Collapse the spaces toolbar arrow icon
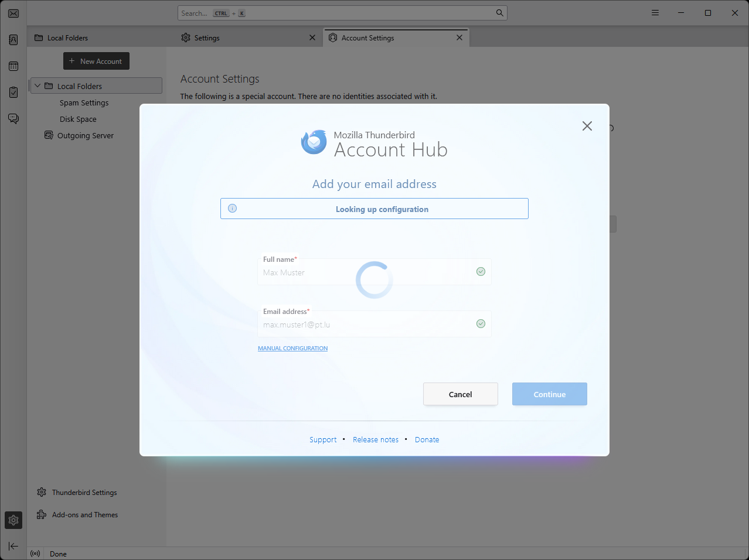The image size is (749, 560). coord(13,546)
